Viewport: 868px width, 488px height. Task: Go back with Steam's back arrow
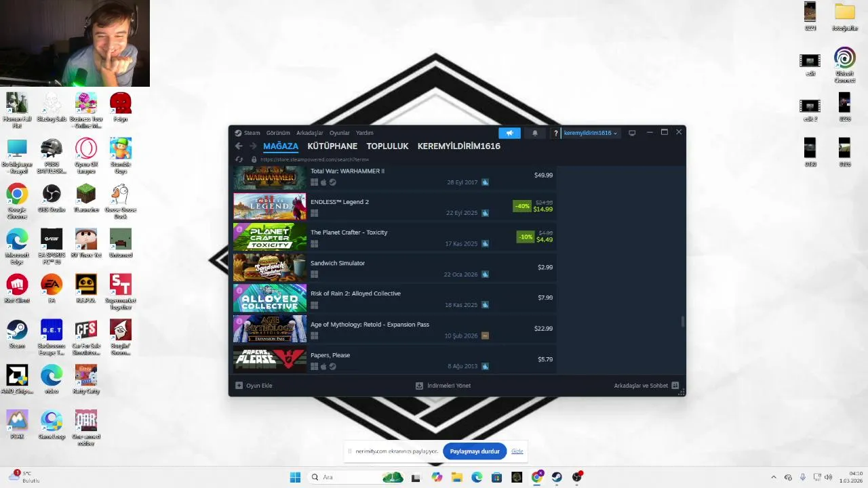pos(239,146)
